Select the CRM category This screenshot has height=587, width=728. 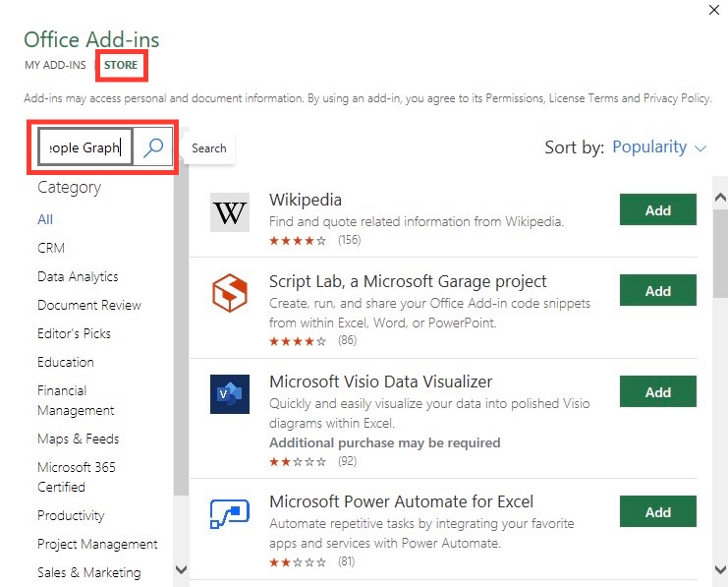click(x=51, y=248)
